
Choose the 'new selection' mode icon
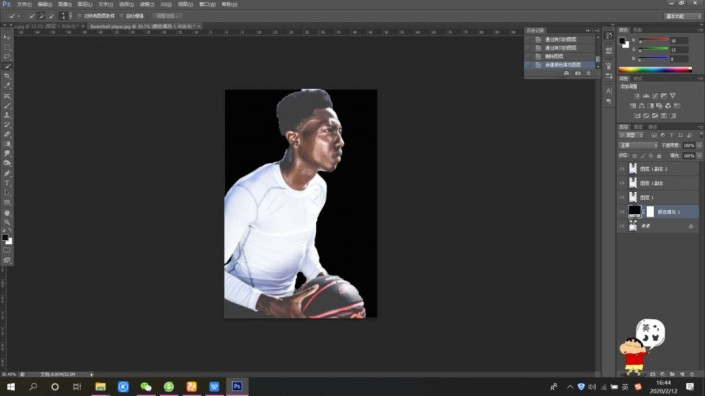tap(31, 16)
